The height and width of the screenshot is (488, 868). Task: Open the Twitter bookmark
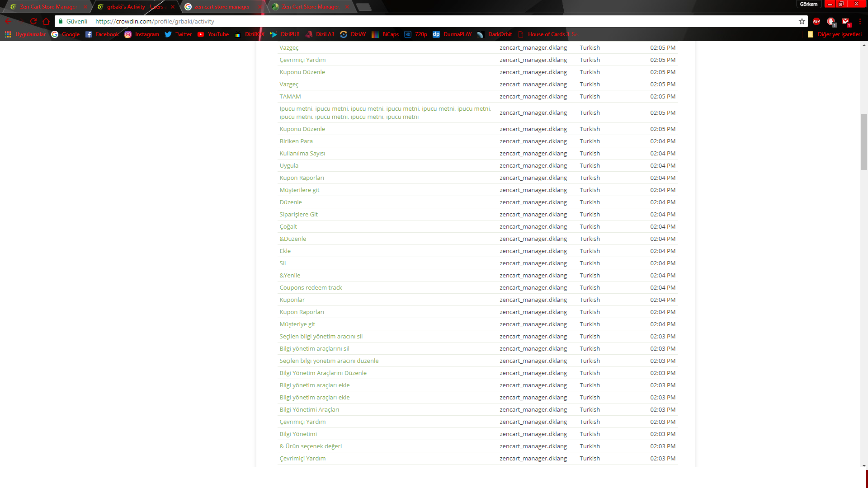tap(178, 34)
